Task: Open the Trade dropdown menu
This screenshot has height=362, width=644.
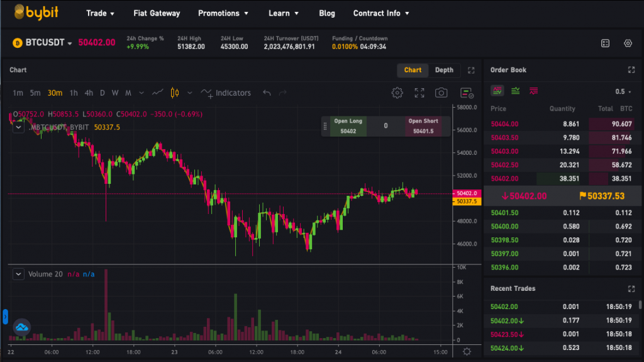Action: tap(100, 13)
